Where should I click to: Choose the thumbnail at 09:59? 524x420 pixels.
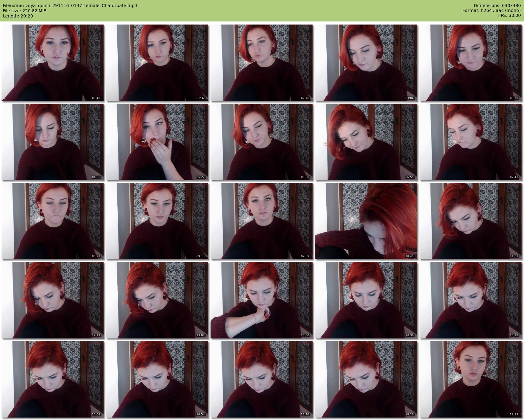(262, 221)
